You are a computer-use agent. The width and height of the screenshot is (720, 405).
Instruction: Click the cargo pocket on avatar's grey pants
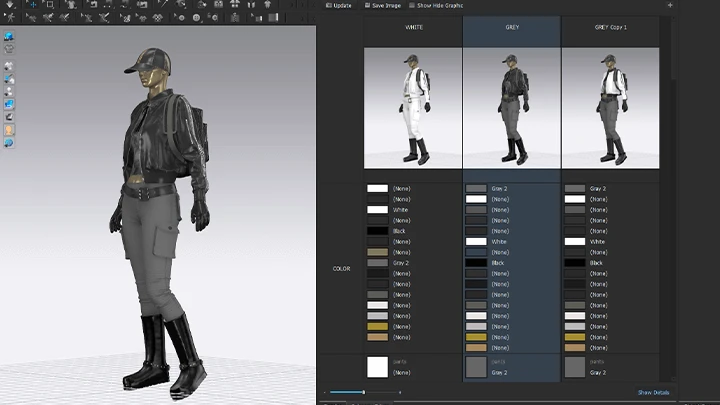(x=165, y=240)
